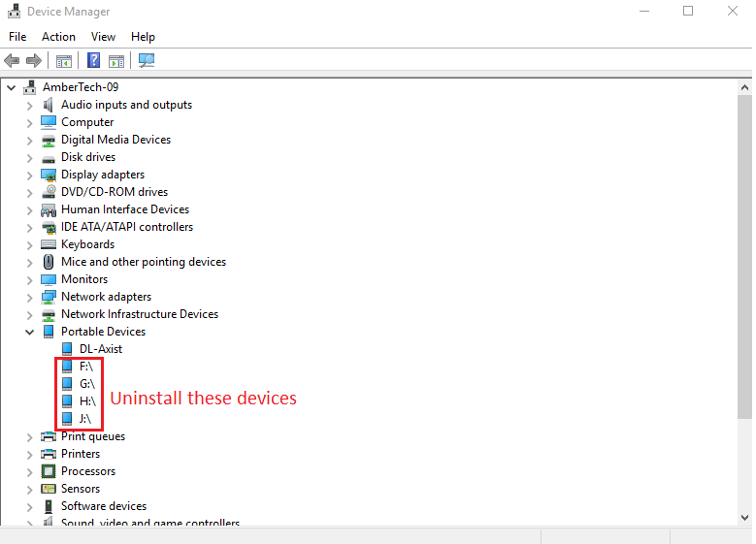Viewport: 756px width, 544px height.
Task: Click the vertical scrollbar down arrow
Action: click(744, 518)
